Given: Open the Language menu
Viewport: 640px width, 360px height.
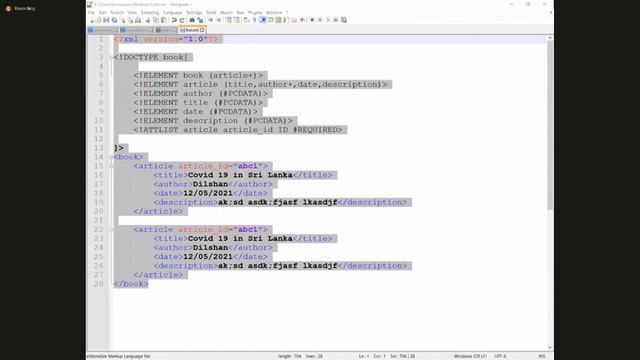Looking at the screenshot, I should (173, 13).
